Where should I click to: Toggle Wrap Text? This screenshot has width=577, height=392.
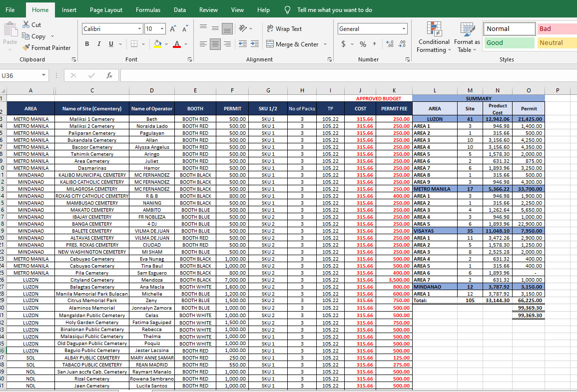(284, 28)
